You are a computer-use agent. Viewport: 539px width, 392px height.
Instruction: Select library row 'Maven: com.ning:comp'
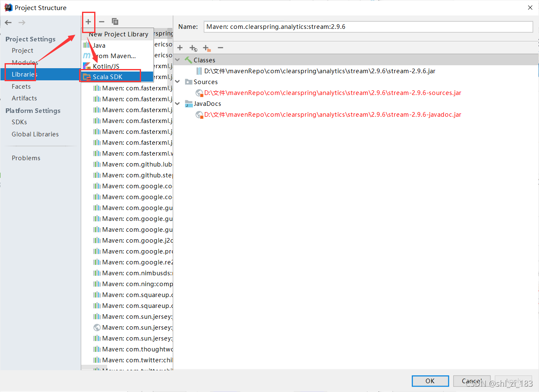click(x=133, y=284)
